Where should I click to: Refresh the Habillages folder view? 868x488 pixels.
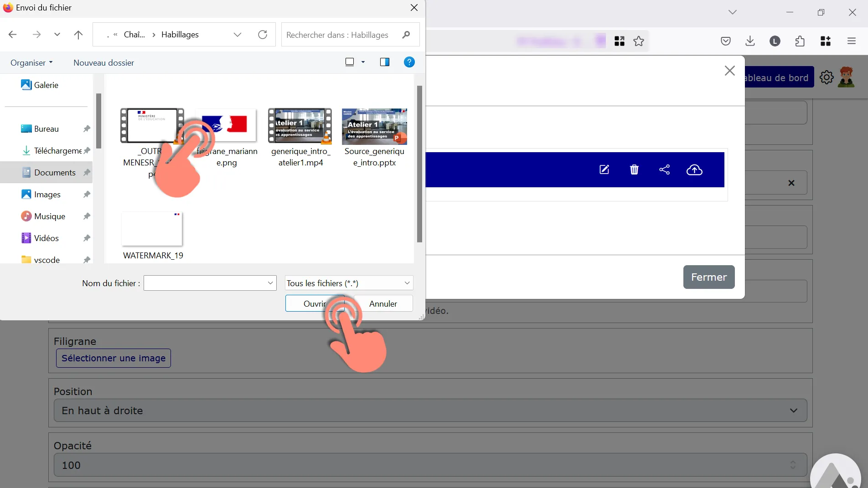(x=263, y=35)
